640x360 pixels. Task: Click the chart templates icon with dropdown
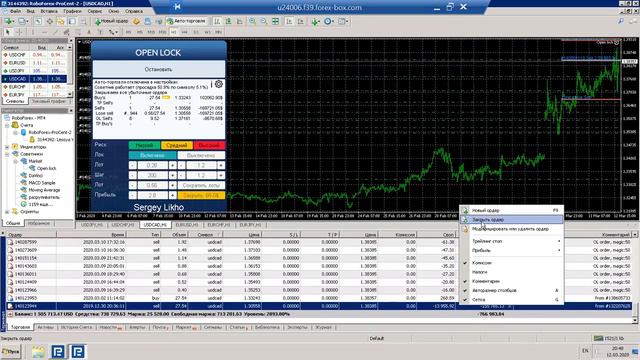tap(342, 21)
